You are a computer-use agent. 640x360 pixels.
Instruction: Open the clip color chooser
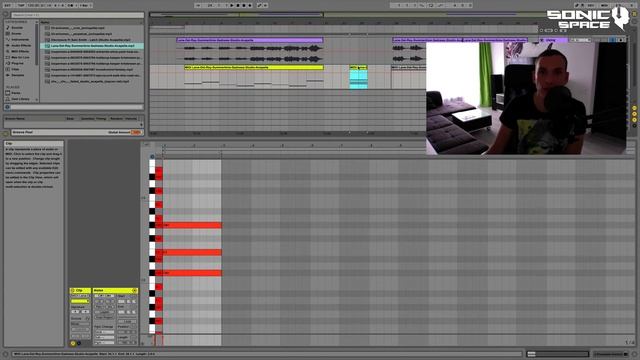pyautogui.click(x=80, y=301)
